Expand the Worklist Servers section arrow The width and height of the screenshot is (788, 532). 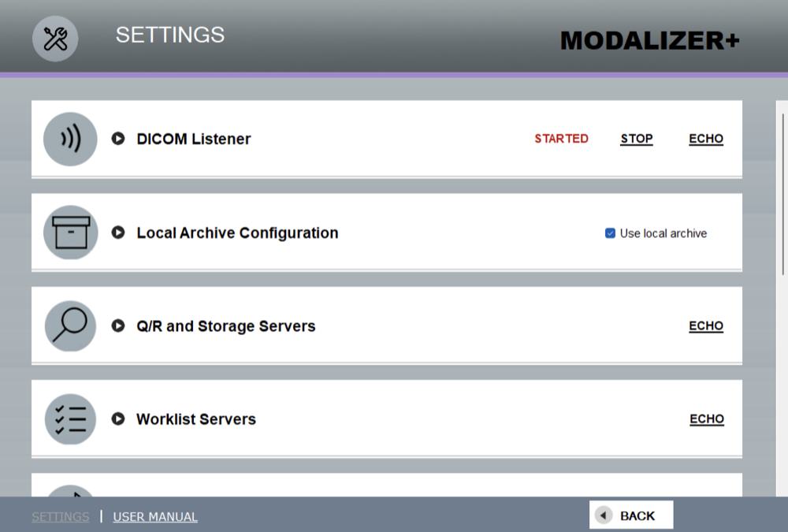pyautogui.click(x=118, y=419)
